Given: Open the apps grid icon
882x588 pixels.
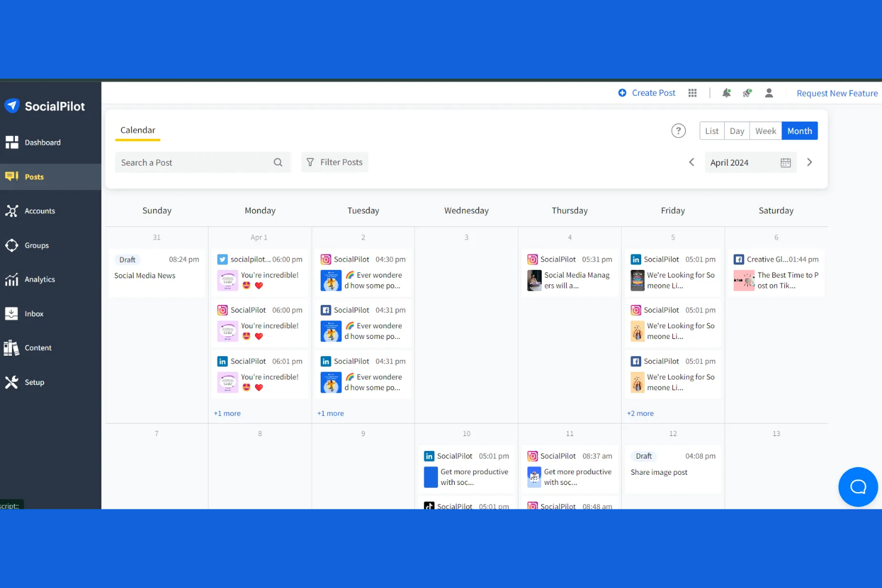Looking at the screenshot, I should pyautogui.click(x=692, y=93).
